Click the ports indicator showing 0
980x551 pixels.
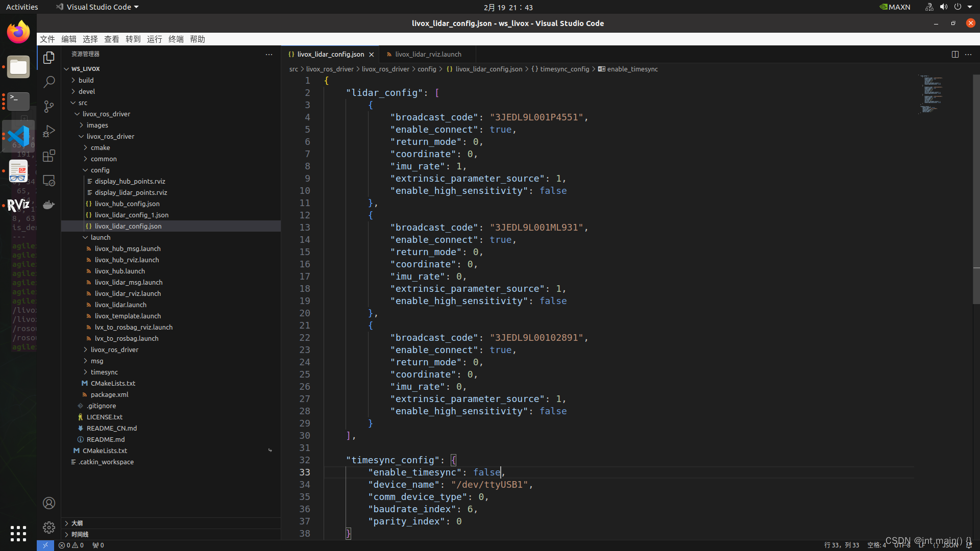point(98,545)
